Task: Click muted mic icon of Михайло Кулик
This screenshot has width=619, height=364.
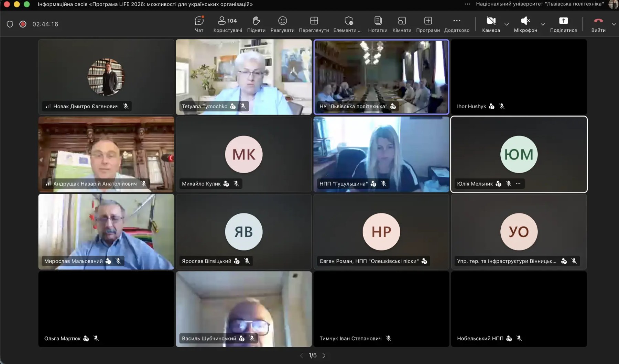Action: tap(236, 184)
